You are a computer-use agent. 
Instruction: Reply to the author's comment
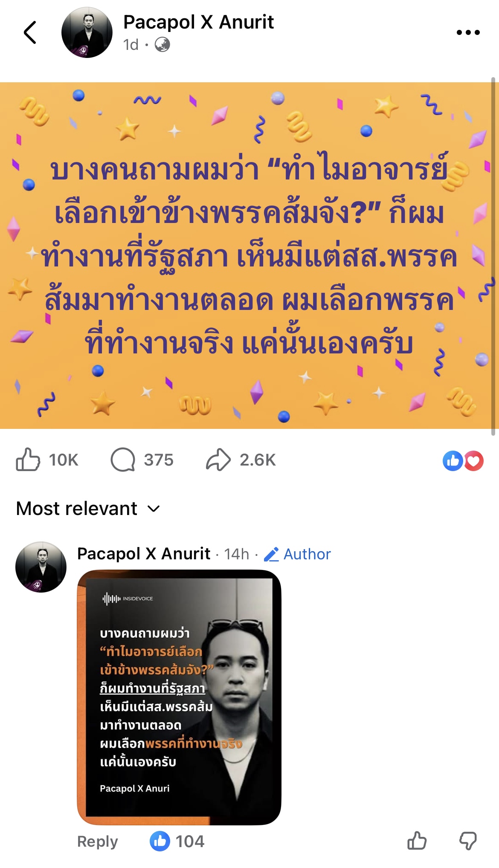98,841
